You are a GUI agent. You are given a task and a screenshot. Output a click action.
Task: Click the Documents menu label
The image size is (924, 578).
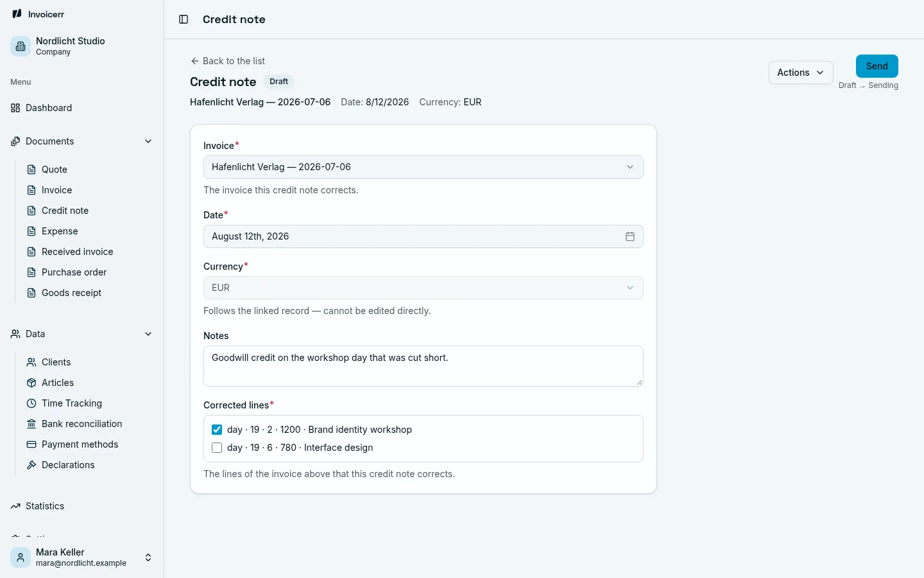pos(50,141)
